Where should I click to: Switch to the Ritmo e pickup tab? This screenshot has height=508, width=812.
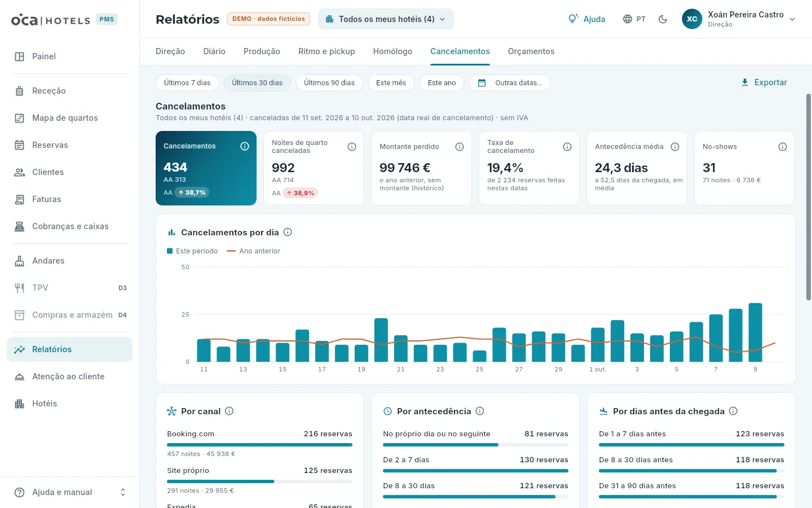pos(326,51)
